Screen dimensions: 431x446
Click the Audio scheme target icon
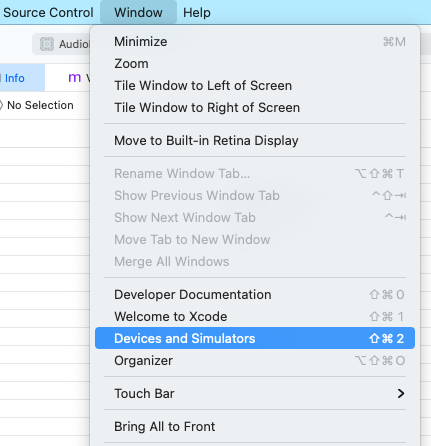click(x=47, y=44)
